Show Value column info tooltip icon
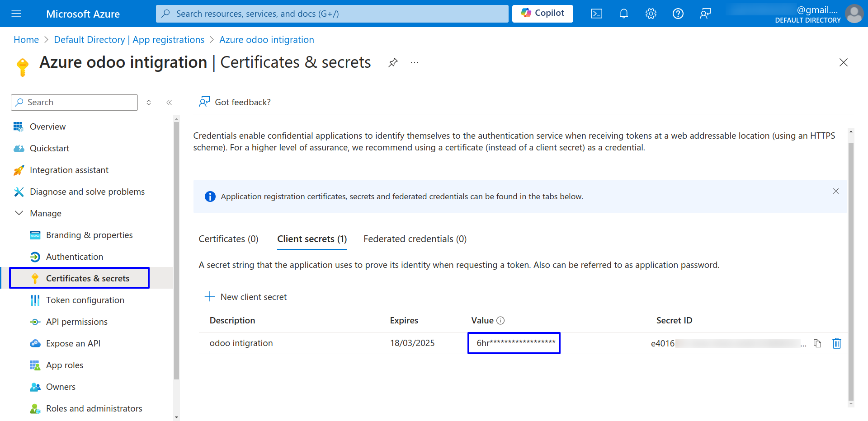Viewport: 868px width, 421px height. (x=500, y=320)
